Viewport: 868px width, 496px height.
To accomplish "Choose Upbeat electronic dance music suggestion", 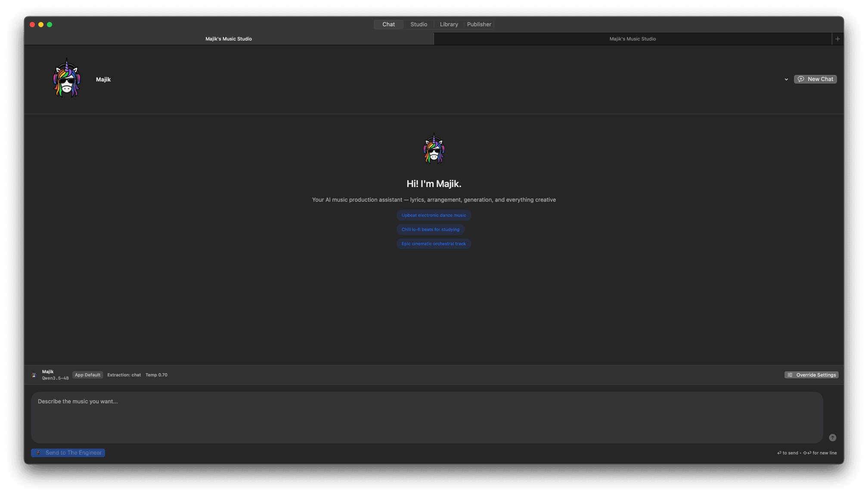I will click(434, 215).
